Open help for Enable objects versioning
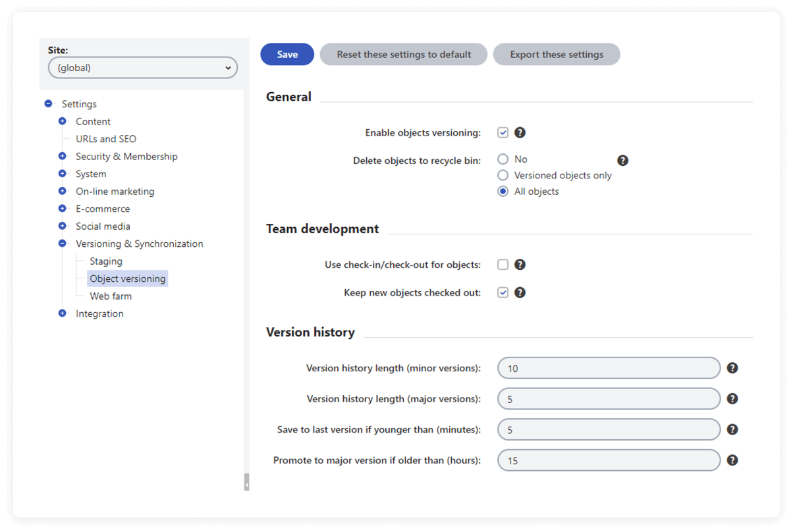Viewport: 793px width, 532px height. point(520,132)
